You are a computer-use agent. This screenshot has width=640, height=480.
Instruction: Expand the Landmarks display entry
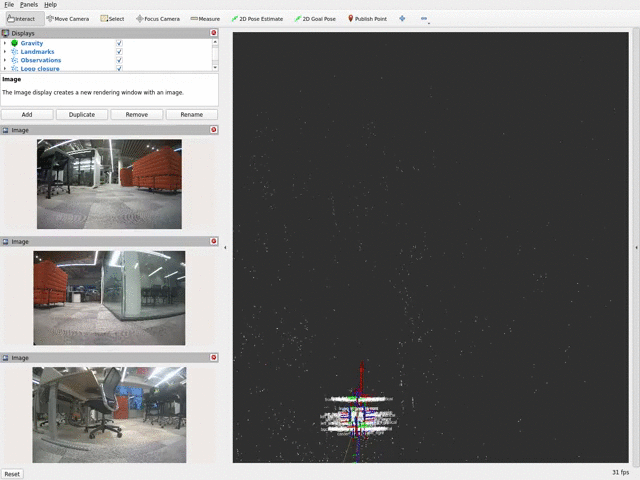coord(5,52)
